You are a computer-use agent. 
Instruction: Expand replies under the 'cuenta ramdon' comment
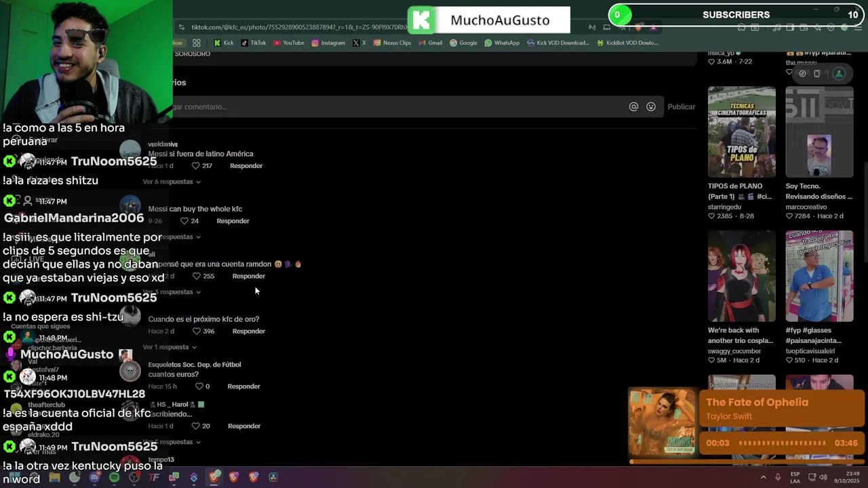[172, 292]
